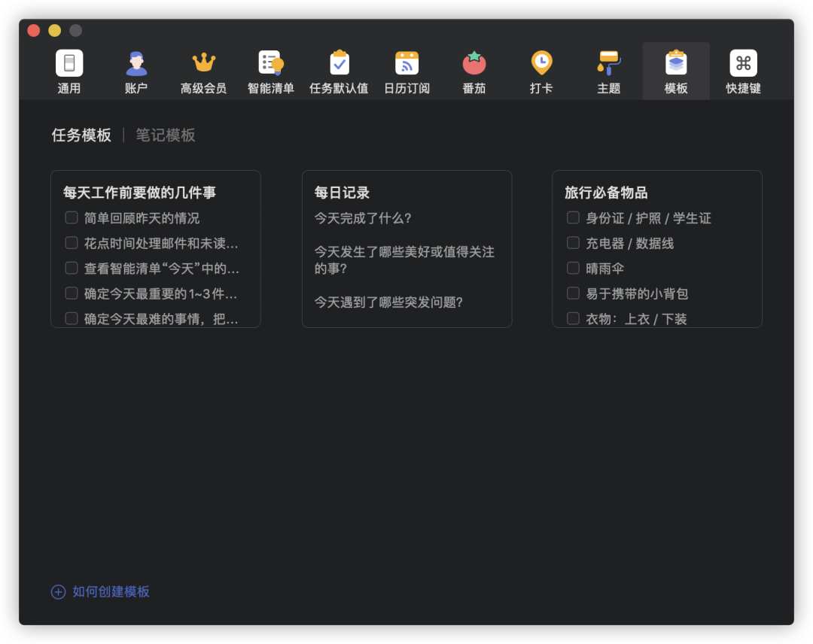This screenshot has height=644, width=813.
Task: Close the settings window with red button
Action: point(34,31)
